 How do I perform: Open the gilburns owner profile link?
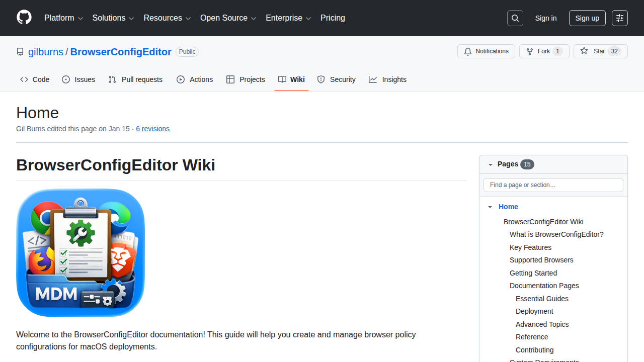(x=46, y=52)
